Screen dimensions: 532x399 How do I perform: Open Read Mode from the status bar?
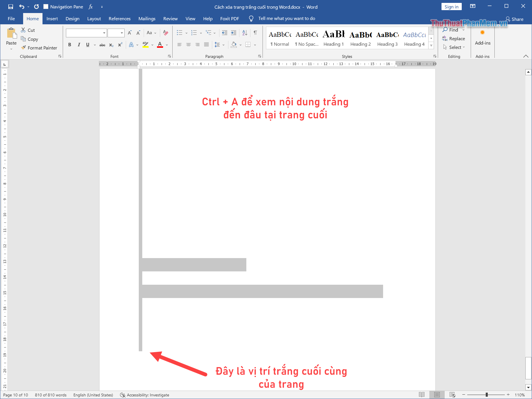[422, 395]
